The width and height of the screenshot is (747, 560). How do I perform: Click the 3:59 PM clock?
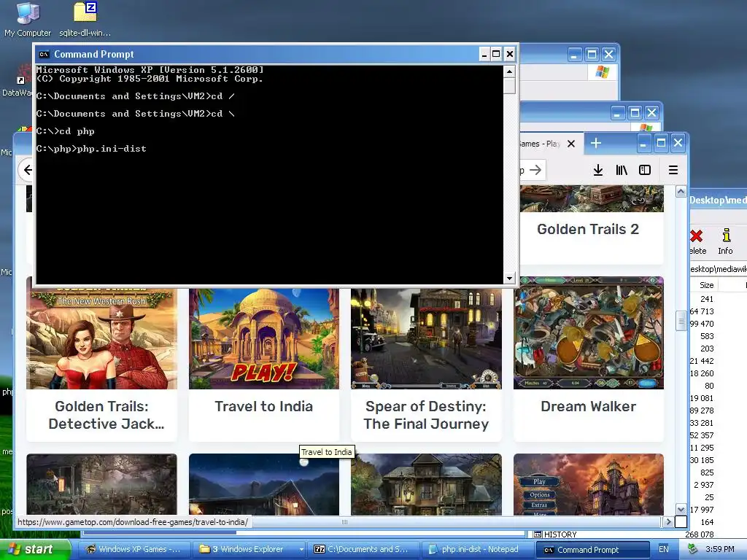pyautogui.click(x=720, y=549)
